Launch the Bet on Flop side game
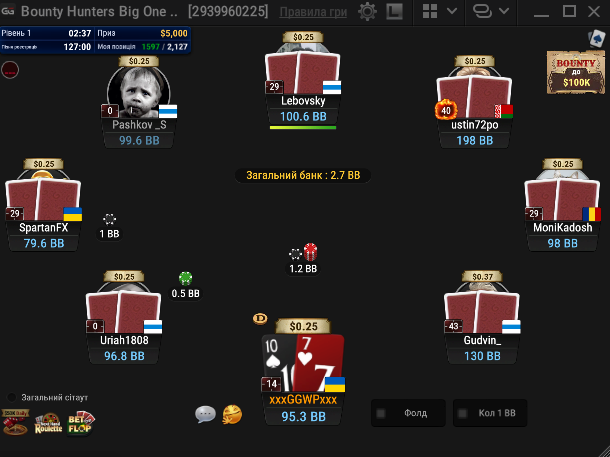Screen dimensions: 610x457 pyautogui.click(x=81, y=424)
